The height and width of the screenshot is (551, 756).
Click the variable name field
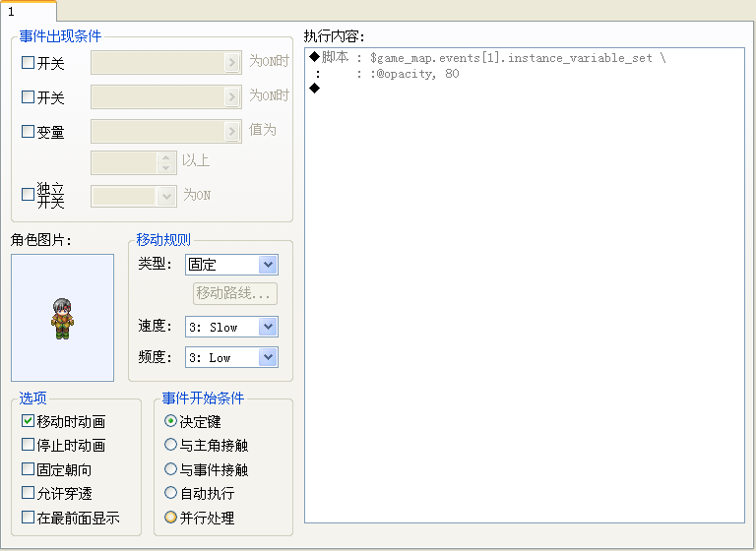pos(158,131)
